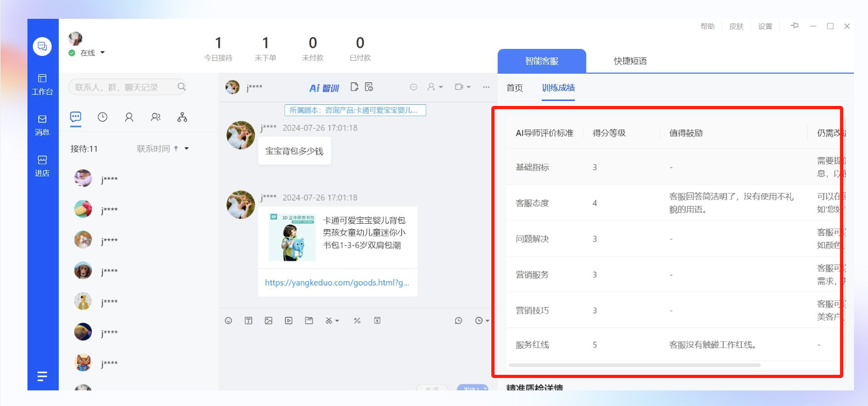Click the search magnifier icon
The width and height of the screenshot is (868, 406).
pyautogui.click(x=181, y=87)
